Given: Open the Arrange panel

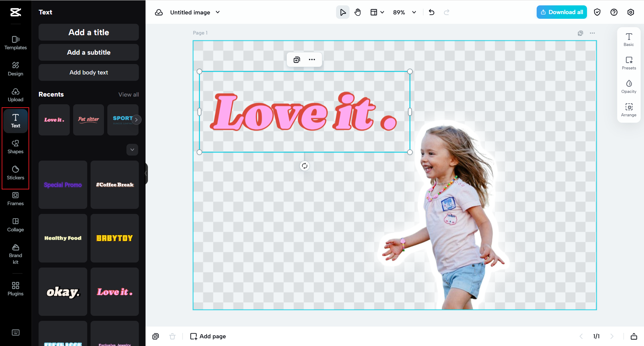Looking at the screenshot, I should (x=629, y=110).
